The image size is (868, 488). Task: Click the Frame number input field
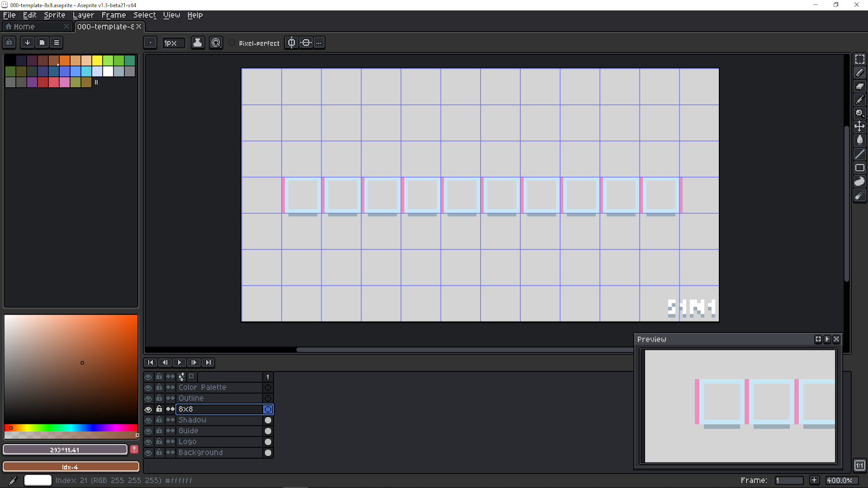pos(789,480)
